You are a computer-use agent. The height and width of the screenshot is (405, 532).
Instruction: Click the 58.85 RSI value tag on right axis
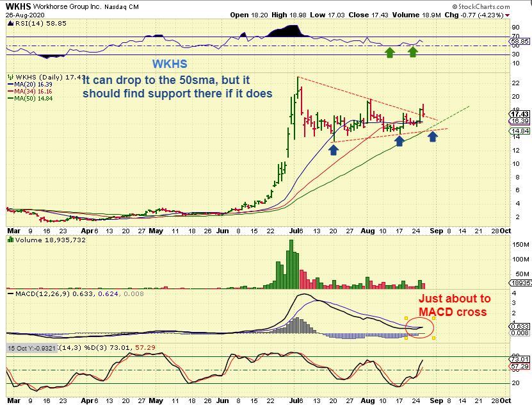pos(520,41)
